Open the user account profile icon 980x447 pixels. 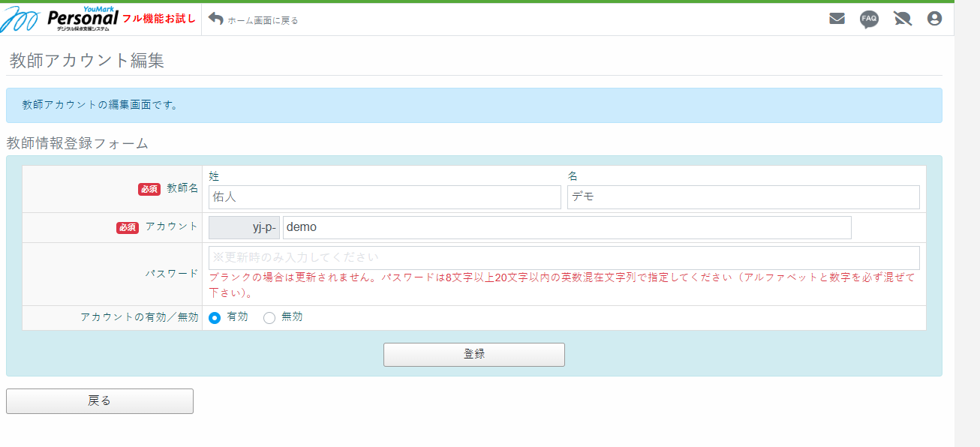pyautogui.click(x=934, y=18)
